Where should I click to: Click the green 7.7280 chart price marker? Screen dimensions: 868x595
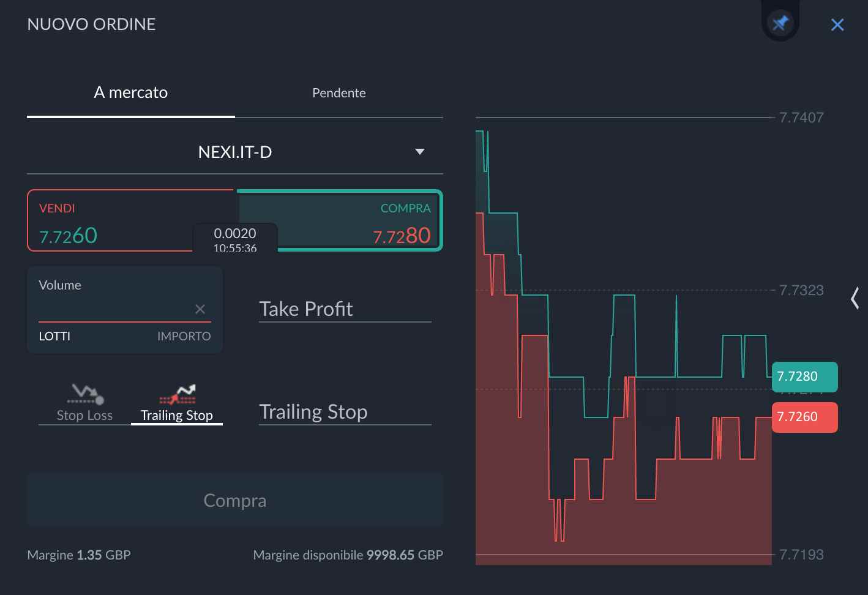[x=804, y=376]
